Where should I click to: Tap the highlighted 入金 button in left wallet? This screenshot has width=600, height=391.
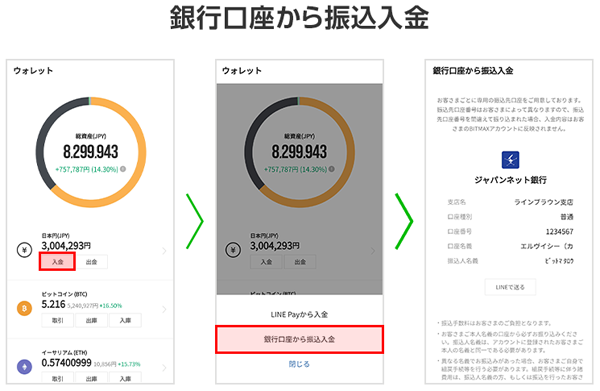[57, 262]
